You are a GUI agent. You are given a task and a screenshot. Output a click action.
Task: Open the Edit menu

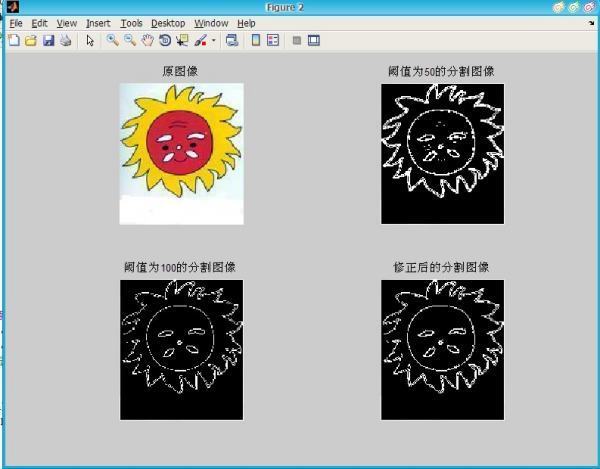point(39,23)
